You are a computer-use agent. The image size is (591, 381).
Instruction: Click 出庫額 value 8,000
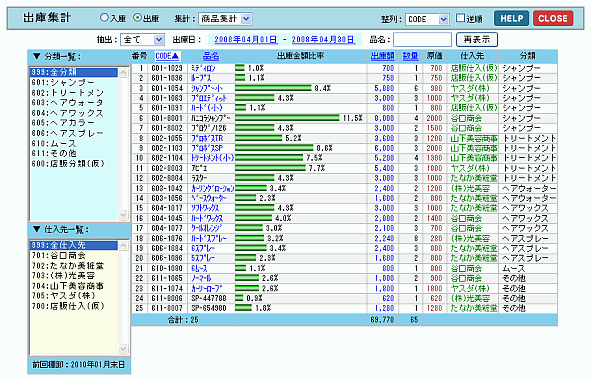tap(384, 118)
